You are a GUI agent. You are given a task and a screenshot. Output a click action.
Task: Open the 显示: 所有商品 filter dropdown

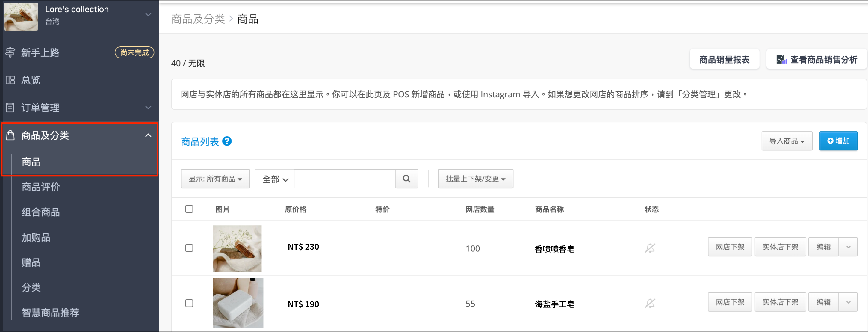click(215, 179)
